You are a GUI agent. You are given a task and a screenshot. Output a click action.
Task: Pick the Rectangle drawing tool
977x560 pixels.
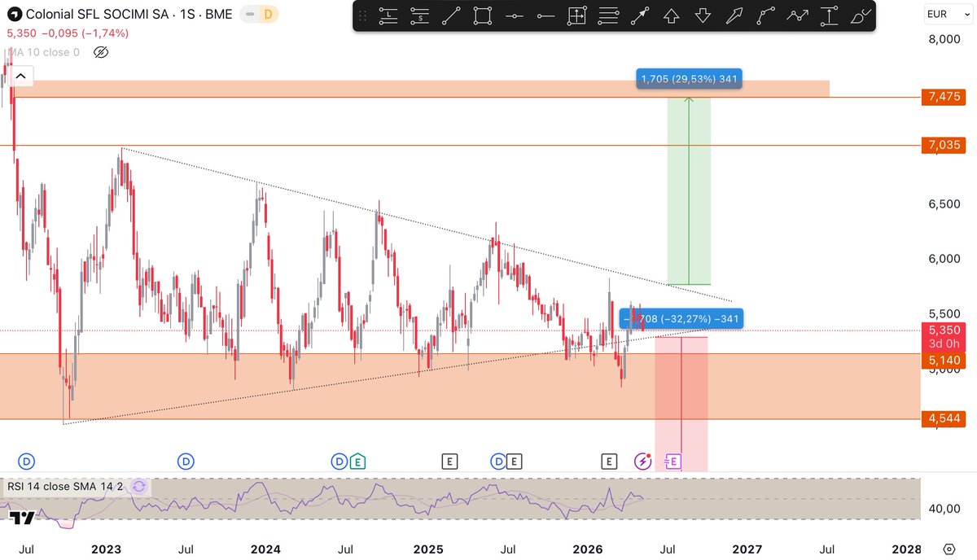click(x=483, y=15)
